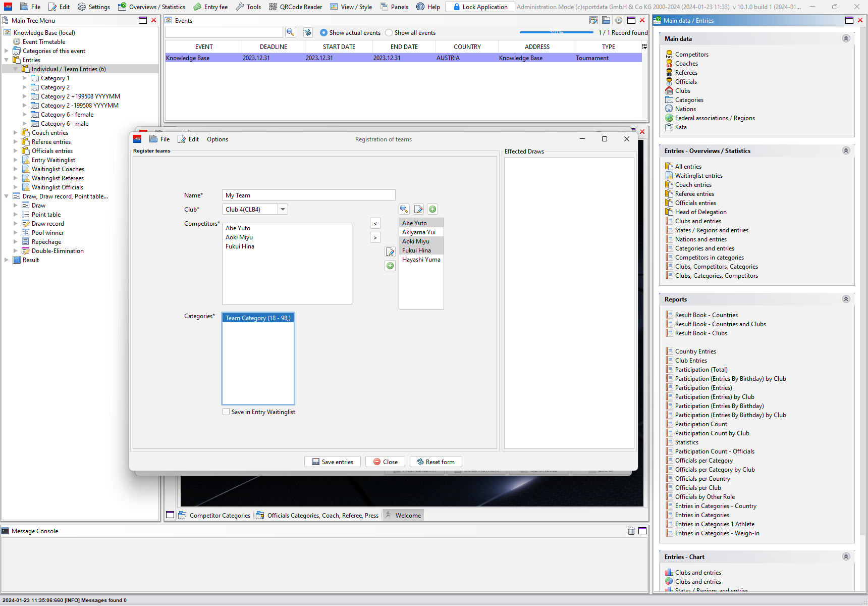Switch to the Welcome tab

[403, 515]
